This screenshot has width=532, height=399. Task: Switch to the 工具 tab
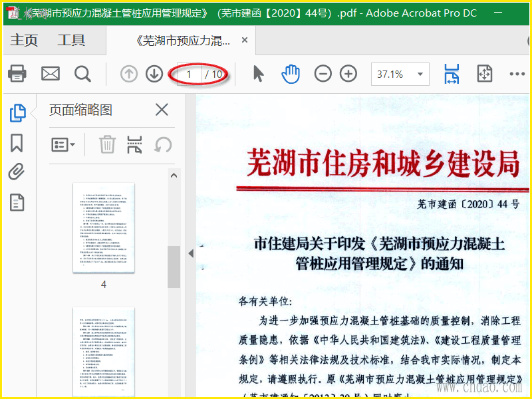[71, 41]
